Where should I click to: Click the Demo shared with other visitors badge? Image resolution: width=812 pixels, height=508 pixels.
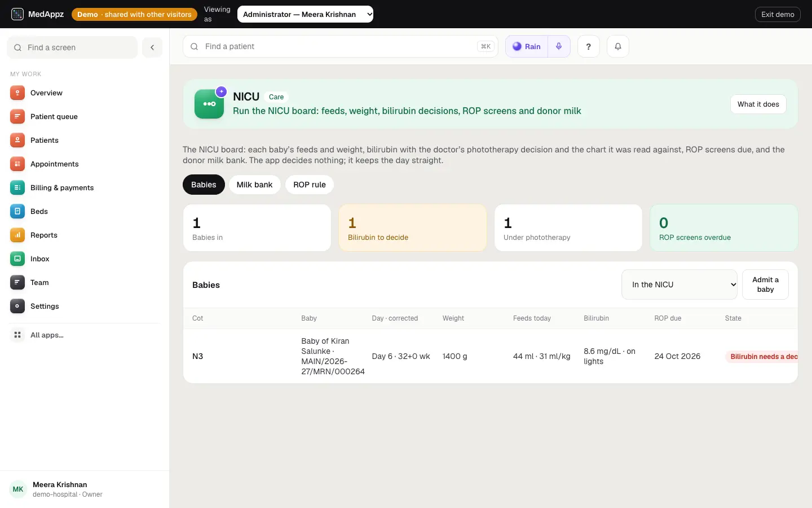click(134, 14)
